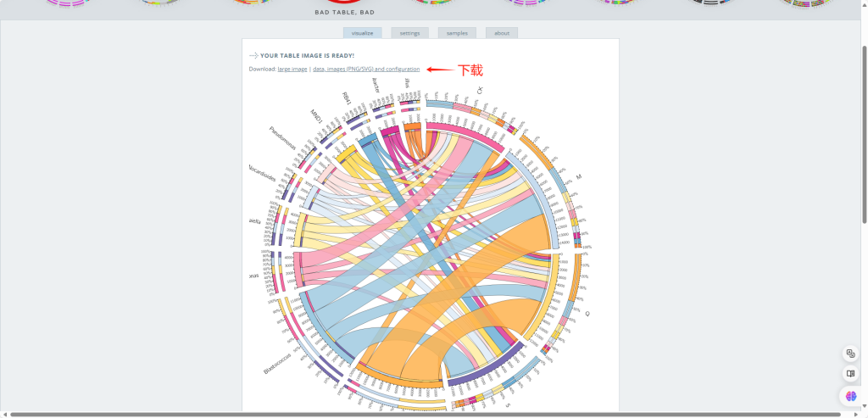
Task: Click the BAD TABLE, BAD sample caption
Action: click(344, 13)
